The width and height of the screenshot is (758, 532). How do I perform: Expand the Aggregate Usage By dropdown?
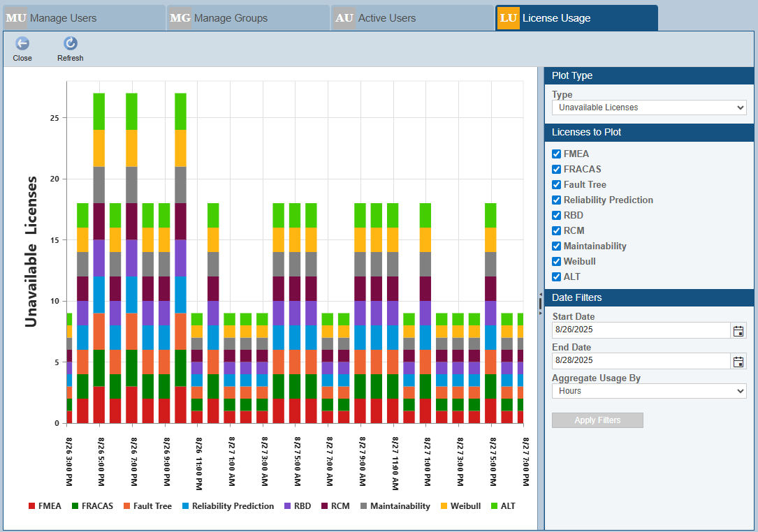click(x=648, y=391)
